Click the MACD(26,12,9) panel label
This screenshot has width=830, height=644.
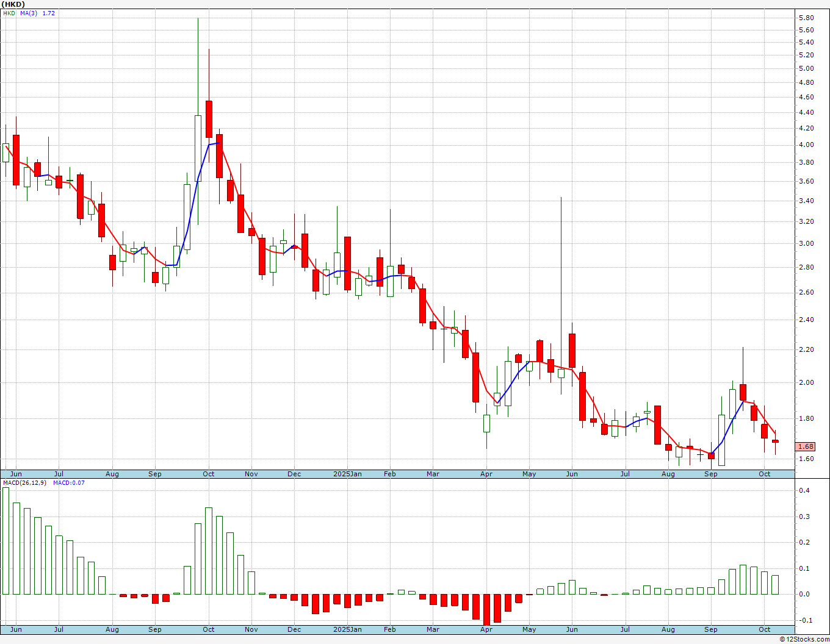click(20, 483)
